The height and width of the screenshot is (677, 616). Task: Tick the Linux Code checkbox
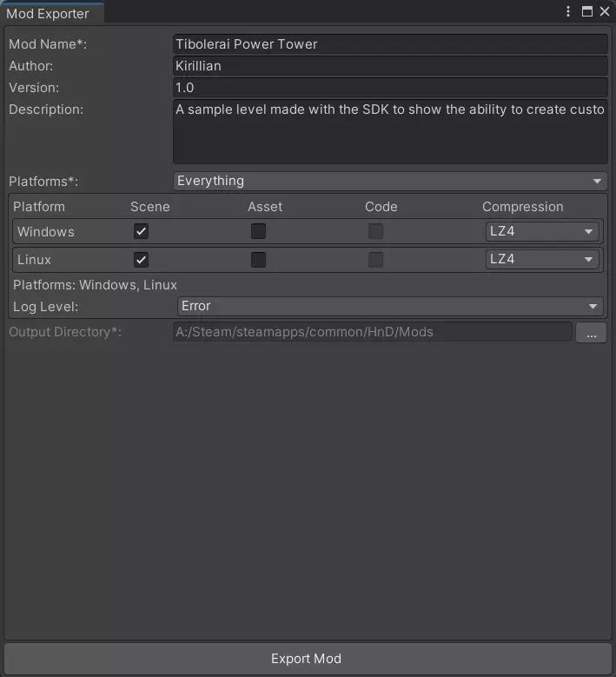[375, 259]
